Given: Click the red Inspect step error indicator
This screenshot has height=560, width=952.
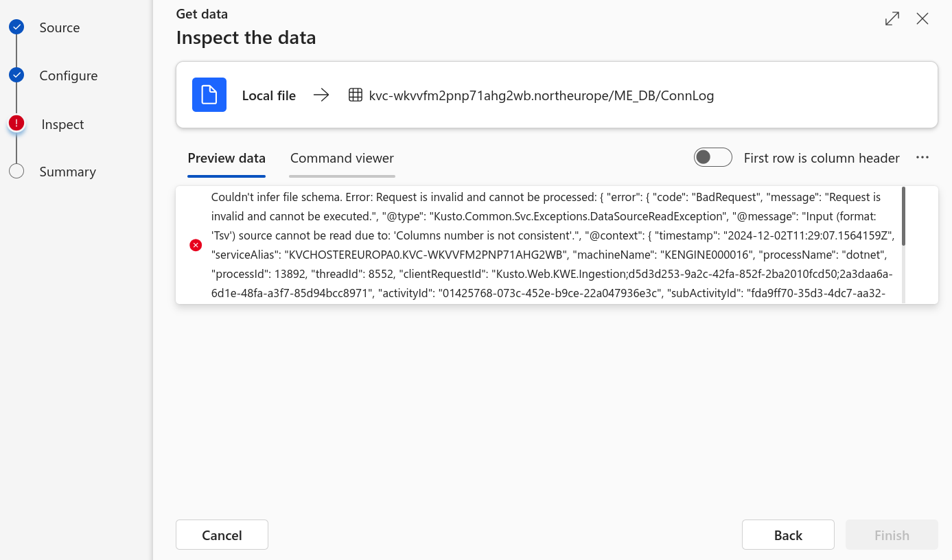Looking at the screenshot, I should (x=16, y=123).
